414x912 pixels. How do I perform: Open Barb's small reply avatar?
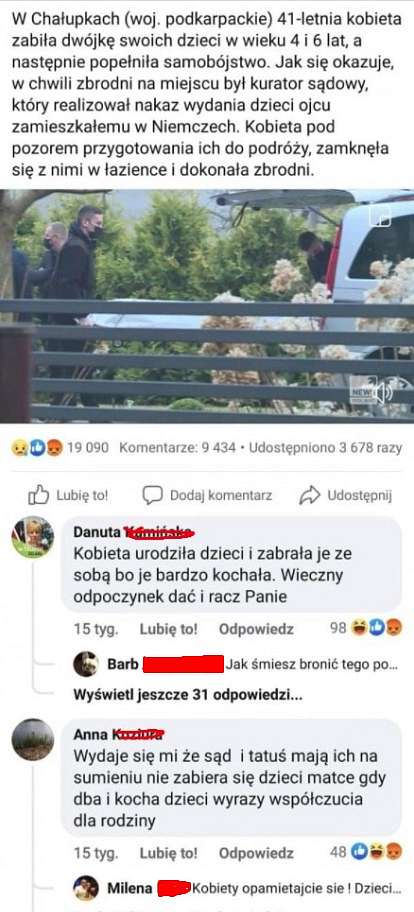click(85, 664)
